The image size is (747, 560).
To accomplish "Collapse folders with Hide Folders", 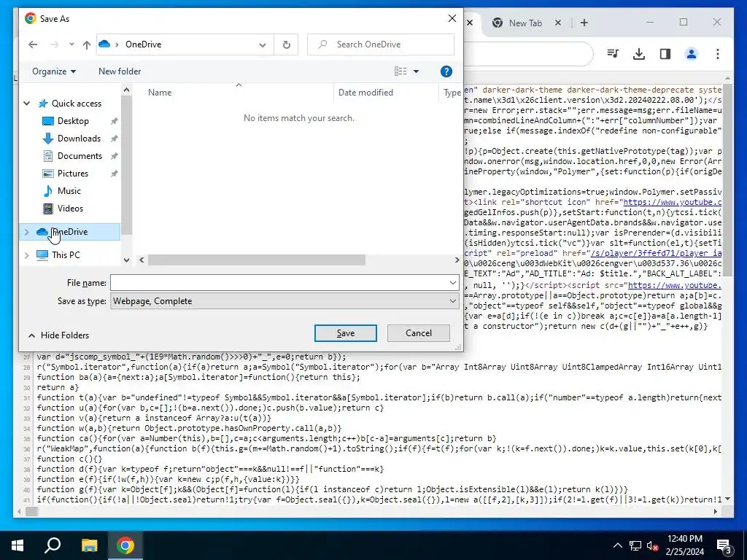I will point(58,335).
